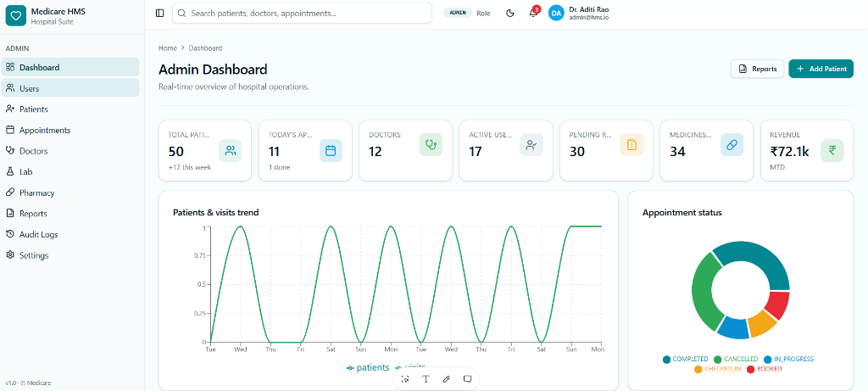Click the Admin Dashboard heading
The width and height of the screenshot is (868, 391).
[x=213, y=70]
